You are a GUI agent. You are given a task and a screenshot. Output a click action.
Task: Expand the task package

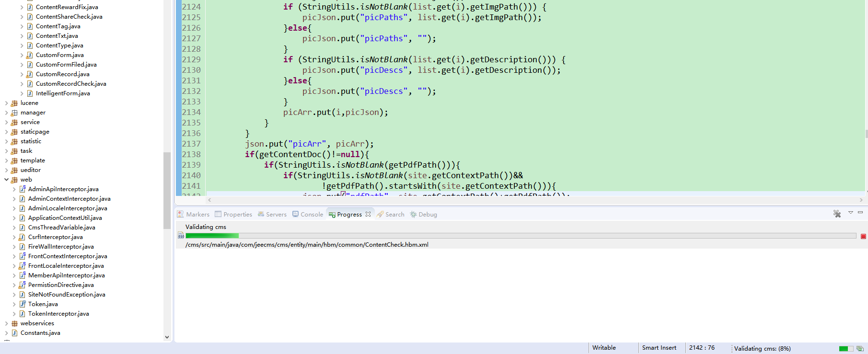click(x=6, y=151)
